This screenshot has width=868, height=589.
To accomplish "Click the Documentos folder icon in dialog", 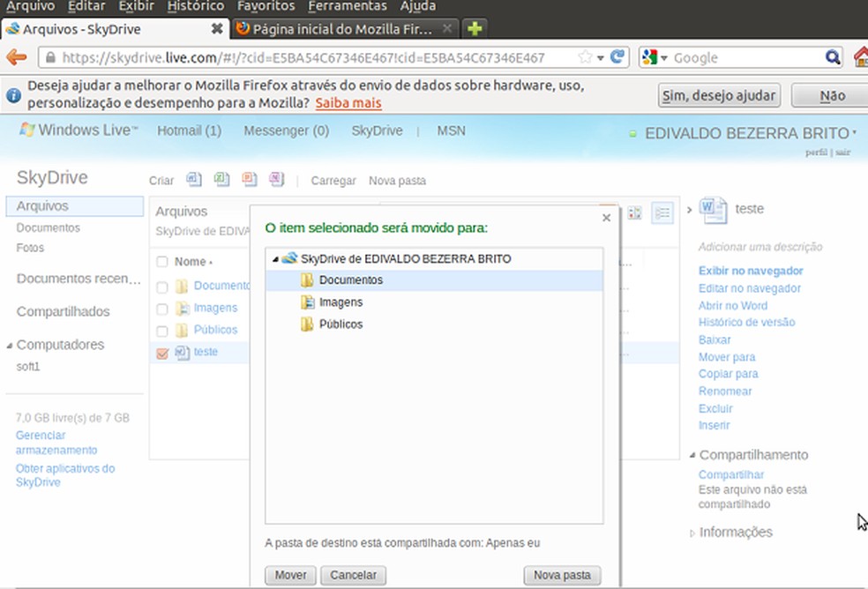I will point(307,280).
